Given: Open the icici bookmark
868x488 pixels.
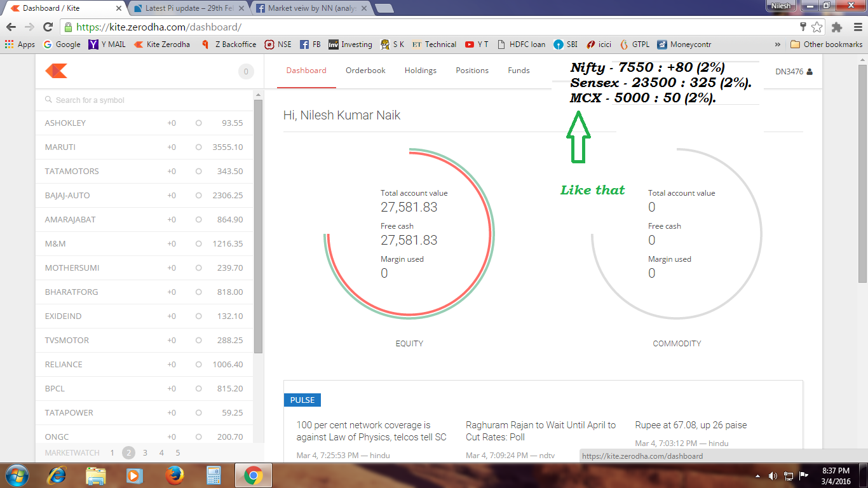Looking at the screenshot, I should pyautogui.click(x=599, y=44).
